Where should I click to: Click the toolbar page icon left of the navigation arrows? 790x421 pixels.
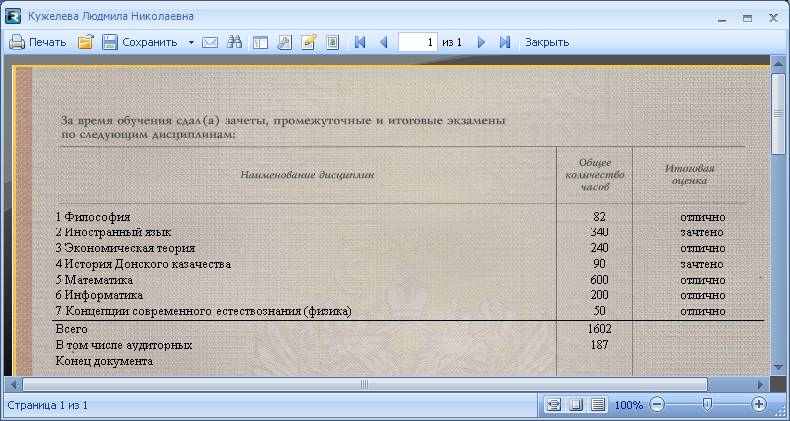tap(333, 43)
